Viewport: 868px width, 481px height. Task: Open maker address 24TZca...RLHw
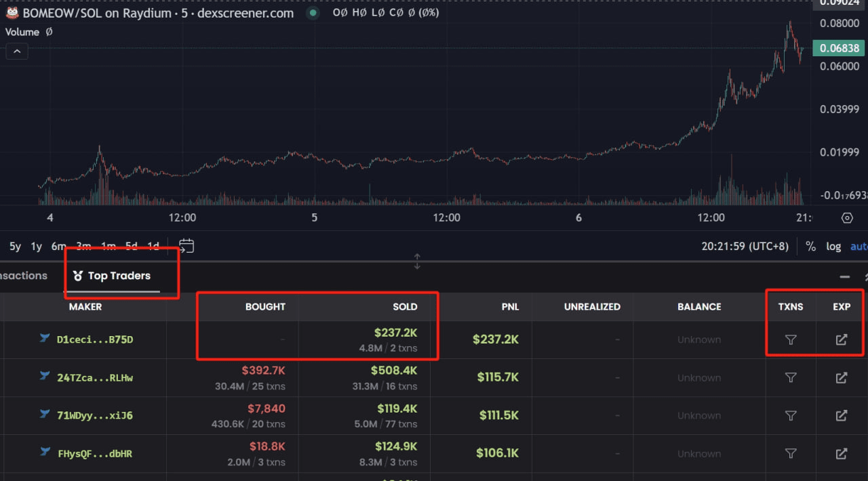[95, 377]
